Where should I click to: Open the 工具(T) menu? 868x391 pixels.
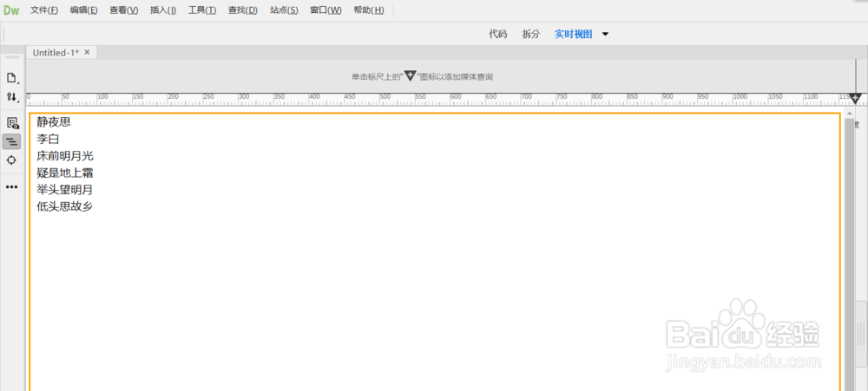coord(202,10)
